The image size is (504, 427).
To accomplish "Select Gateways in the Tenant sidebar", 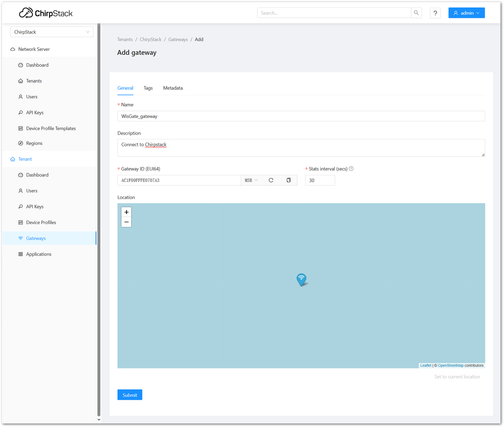I will (x=35, y=238).
